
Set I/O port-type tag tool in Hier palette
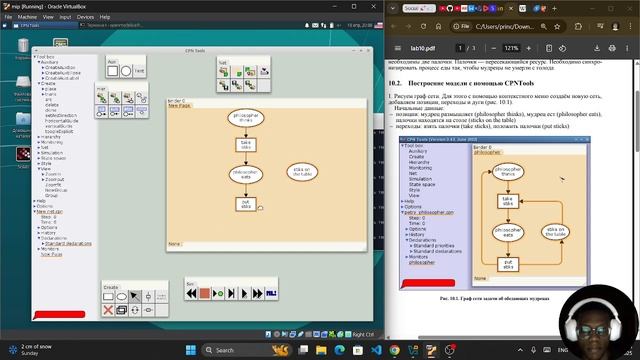click(x=128, y=112)
